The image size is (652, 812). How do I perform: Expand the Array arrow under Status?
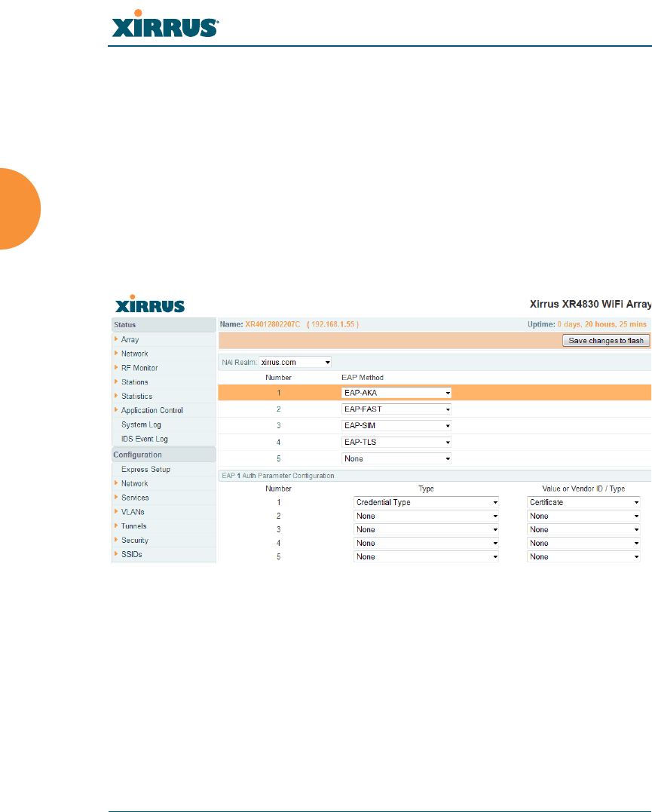point(116,339)
